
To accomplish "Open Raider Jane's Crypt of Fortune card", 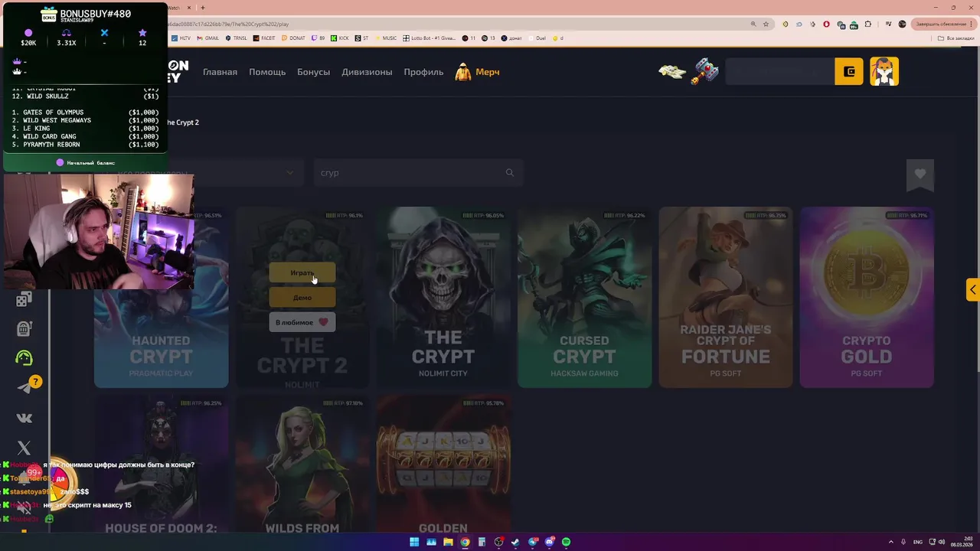I will pos(726,297).
